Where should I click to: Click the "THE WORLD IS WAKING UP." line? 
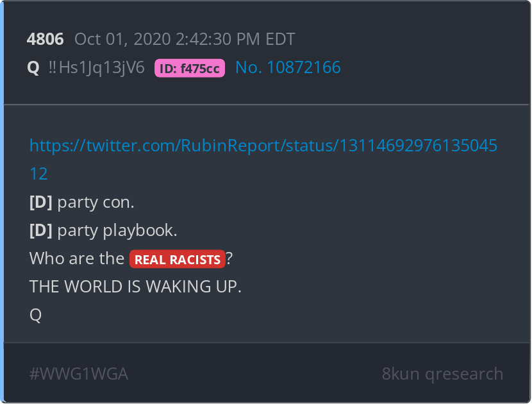[x=135, y=287]
